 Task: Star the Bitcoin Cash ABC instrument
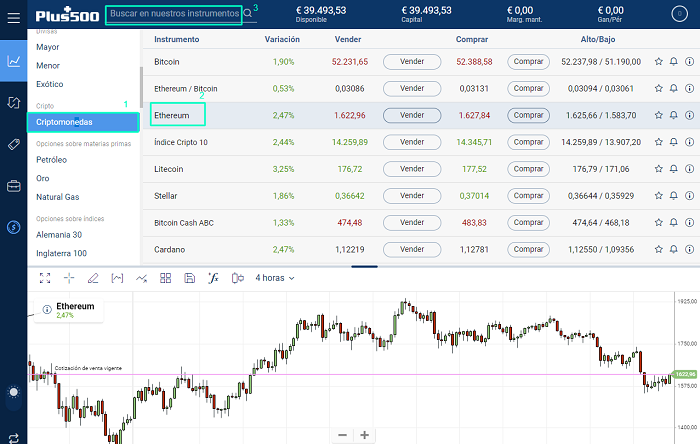658,222
